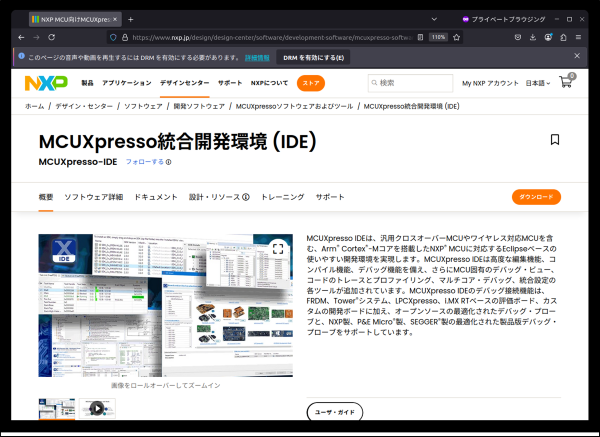Image resolution: width=600 pixels, height=437 pixels.
Task: Open the 日本語 language dropdown
Action: click(x=538, y=83)
